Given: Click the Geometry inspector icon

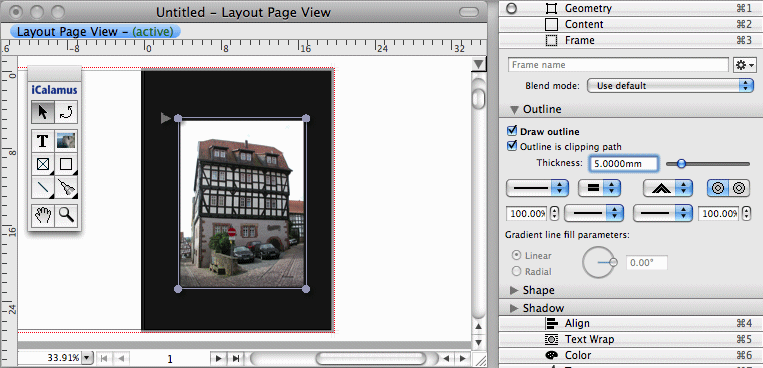Looking at the screenshot, I should click(x=551, y=8).
